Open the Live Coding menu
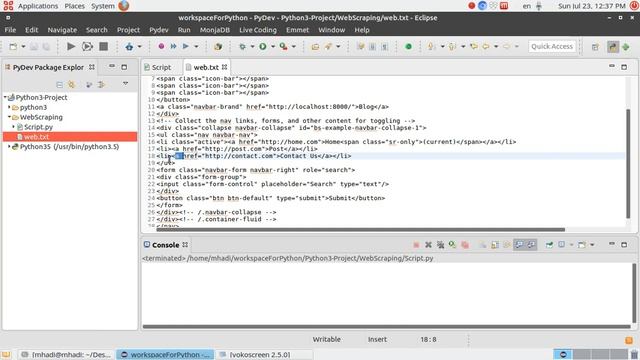This screenshot has width=640, height=360. pos(258,30)
